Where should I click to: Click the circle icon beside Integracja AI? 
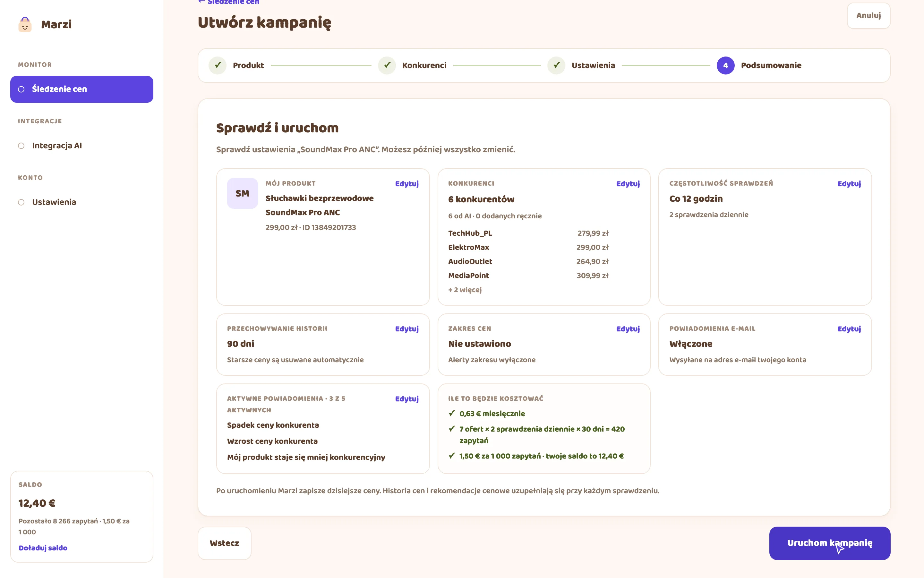coord(21,146)
